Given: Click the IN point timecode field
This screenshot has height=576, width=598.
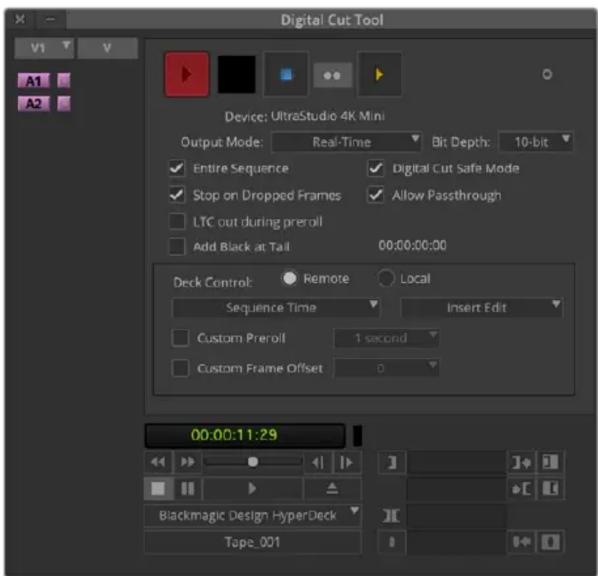Looking at the screenshot, I should [x=457, y=463].
